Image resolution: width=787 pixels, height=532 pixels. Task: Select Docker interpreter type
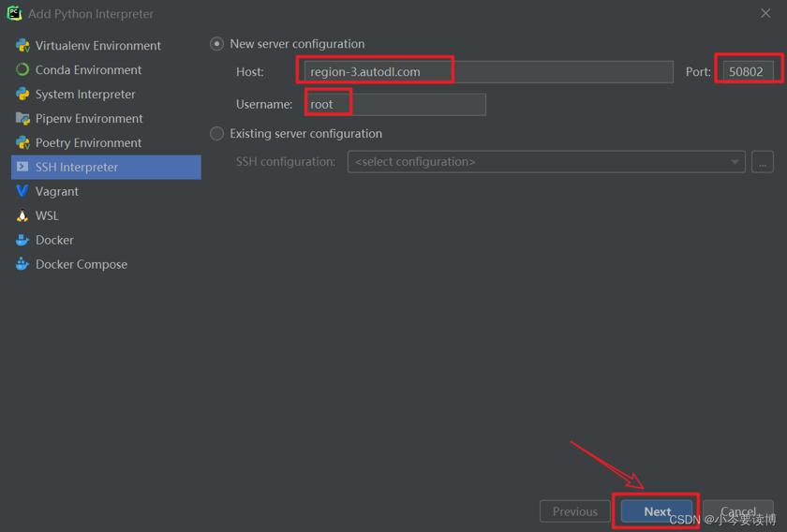click(106, 240)
